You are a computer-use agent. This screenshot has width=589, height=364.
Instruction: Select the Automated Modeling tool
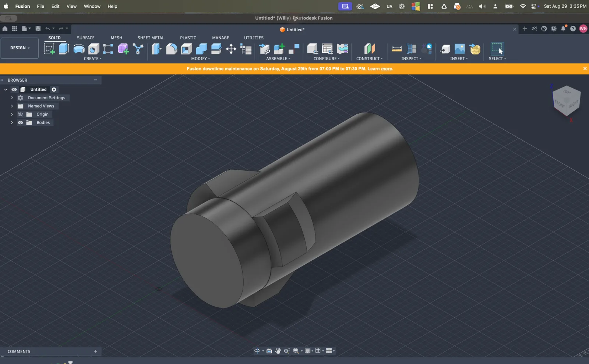tap(138, 49)
